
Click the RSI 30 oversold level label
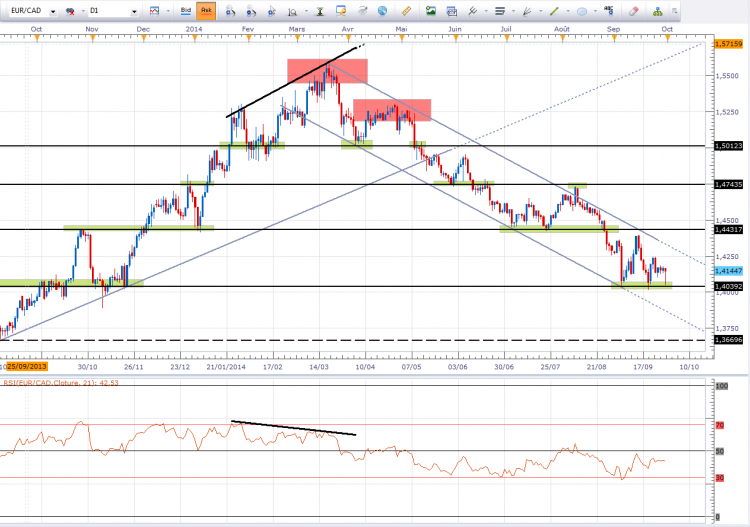(x=719, y=478)
